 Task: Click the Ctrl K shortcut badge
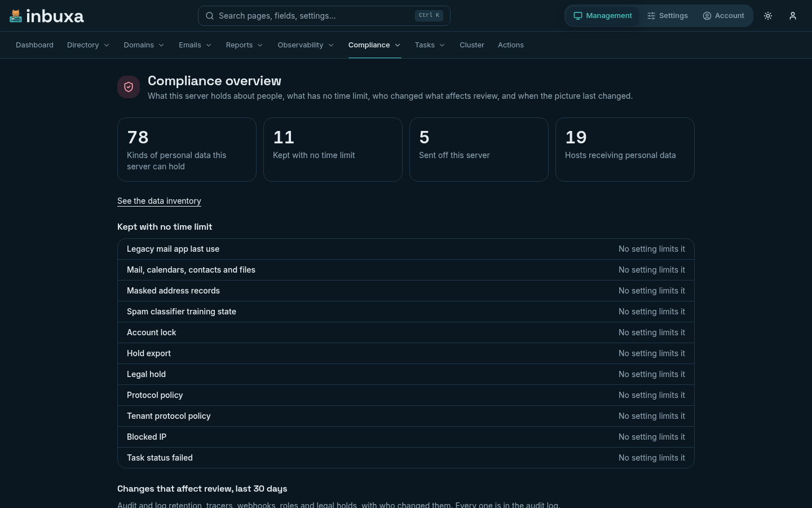(429, 16)
